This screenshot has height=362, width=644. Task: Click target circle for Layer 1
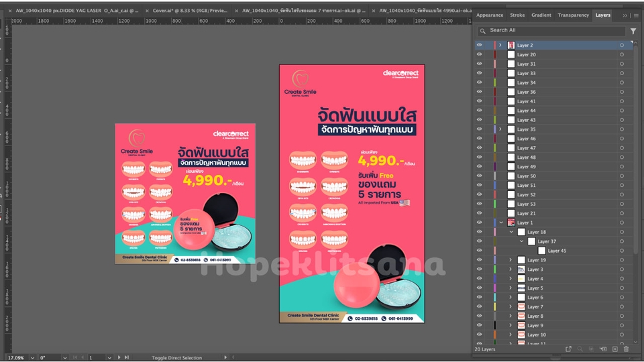[x=622, y=223]
